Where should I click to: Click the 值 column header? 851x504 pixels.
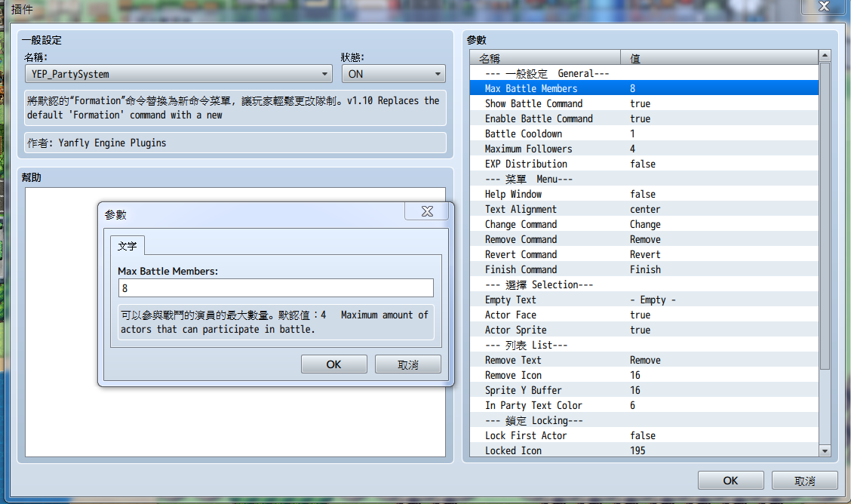click(x=719, y=57)
